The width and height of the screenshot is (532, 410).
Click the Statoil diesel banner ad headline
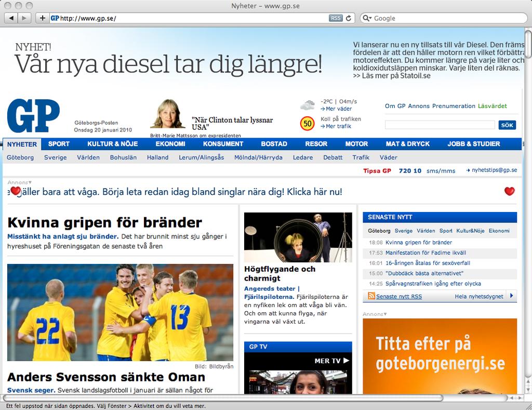click(168, 63)
